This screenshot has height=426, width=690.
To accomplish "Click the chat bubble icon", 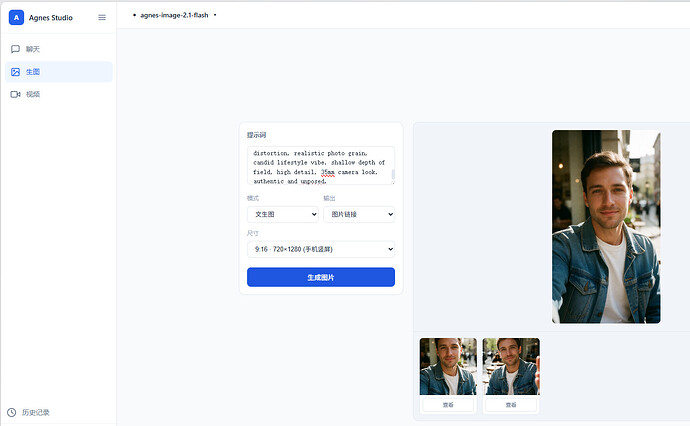I will coord(15,49).
